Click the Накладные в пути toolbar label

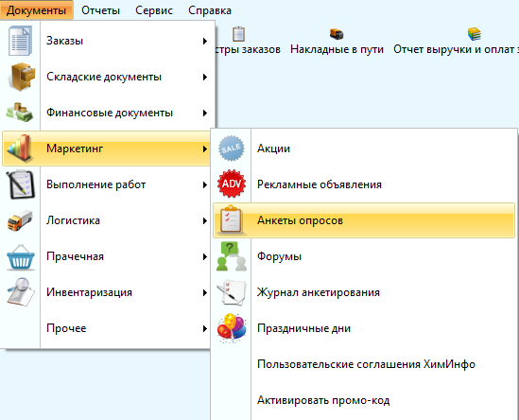pyautogui.click(x=337, y=49)
